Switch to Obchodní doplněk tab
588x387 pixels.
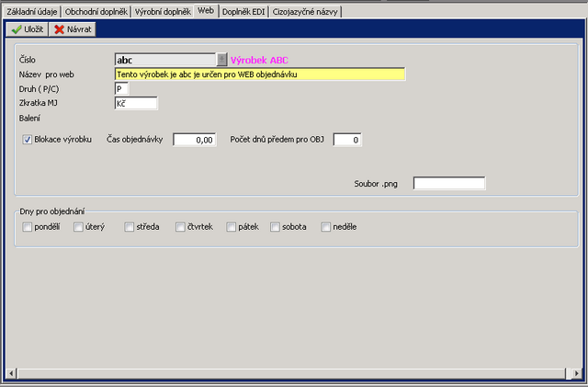pyautogui.click(x=96, y=11)
